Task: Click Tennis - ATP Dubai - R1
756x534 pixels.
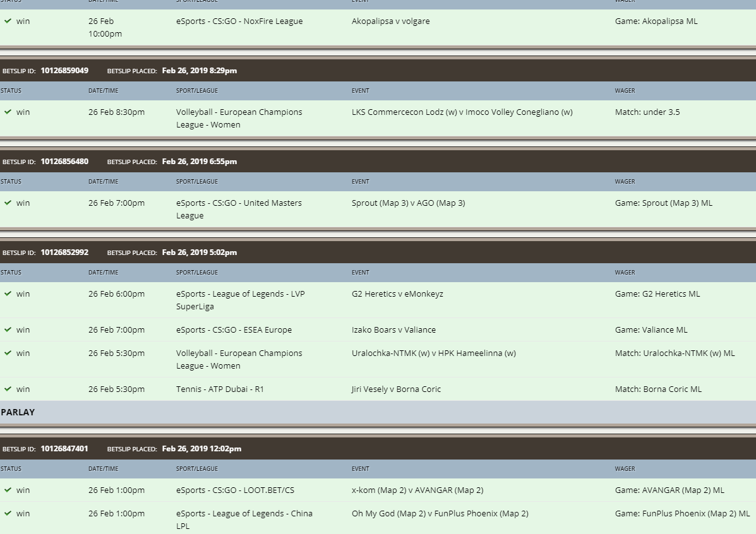Action: [220, 389]
